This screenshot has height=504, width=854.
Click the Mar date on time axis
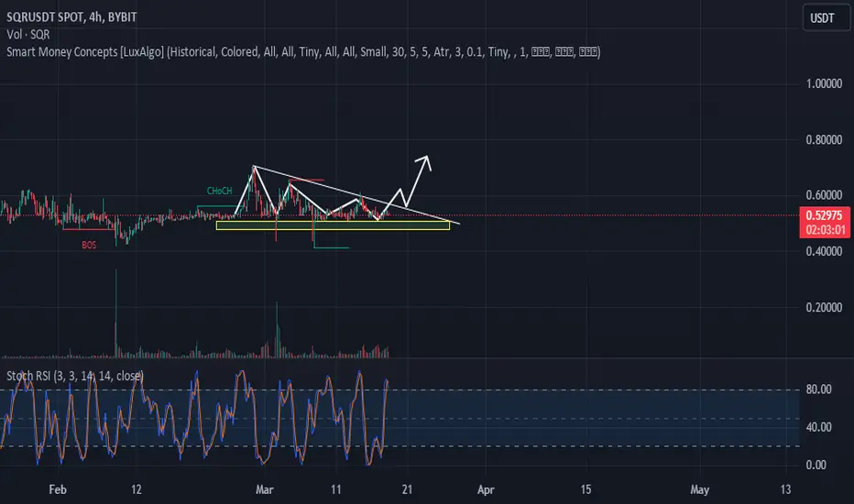pyautogui.click(x=265, y=489)
